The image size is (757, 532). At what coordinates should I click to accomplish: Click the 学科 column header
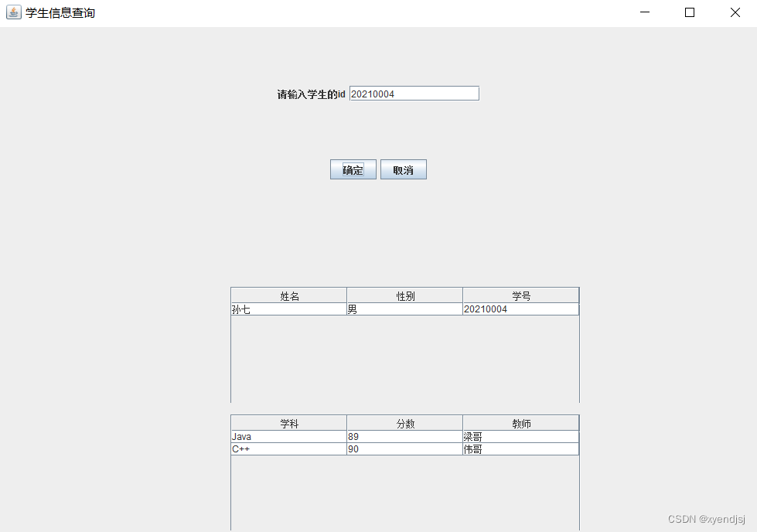pyautogui.click(x=288, y=423)
